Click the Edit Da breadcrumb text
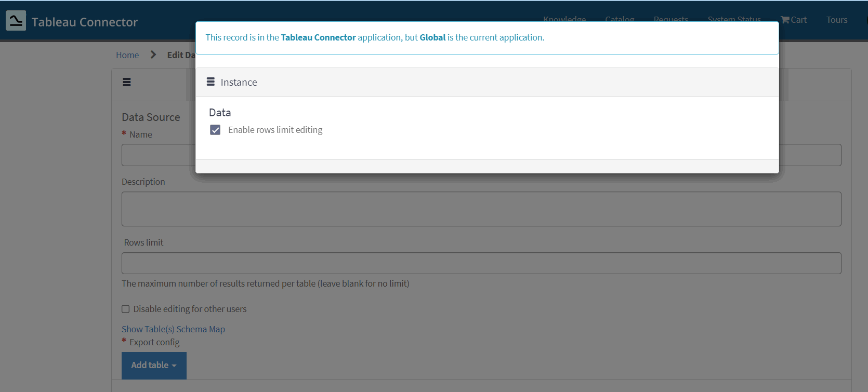Viewport: 868px width, 392px height. click(181, 55)
